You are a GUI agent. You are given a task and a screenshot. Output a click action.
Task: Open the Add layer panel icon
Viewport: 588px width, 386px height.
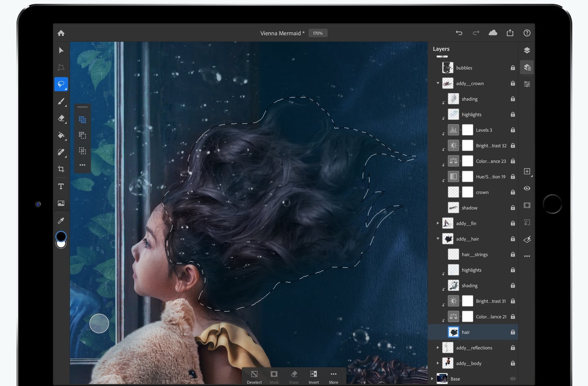coord(527,171)
